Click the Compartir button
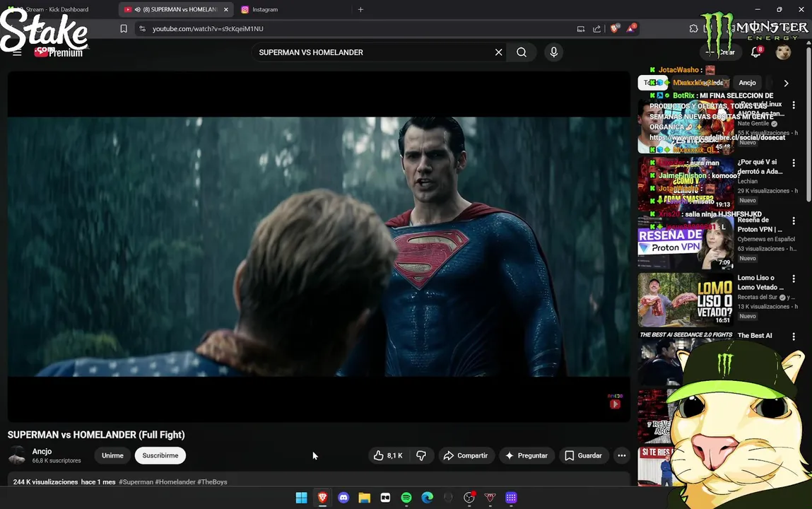812x509 pixels. tap(466, 456)
